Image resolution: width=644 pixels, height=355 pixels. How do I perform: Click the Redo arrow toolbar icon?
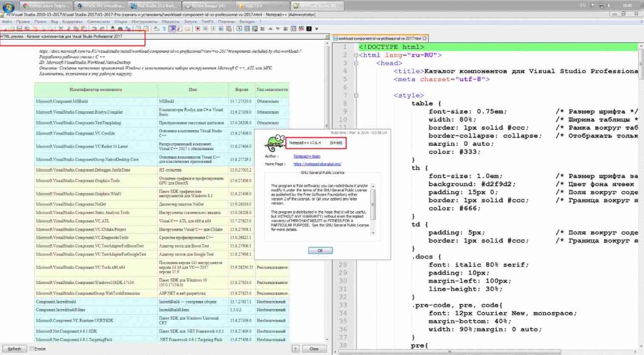tap(102, 29)
